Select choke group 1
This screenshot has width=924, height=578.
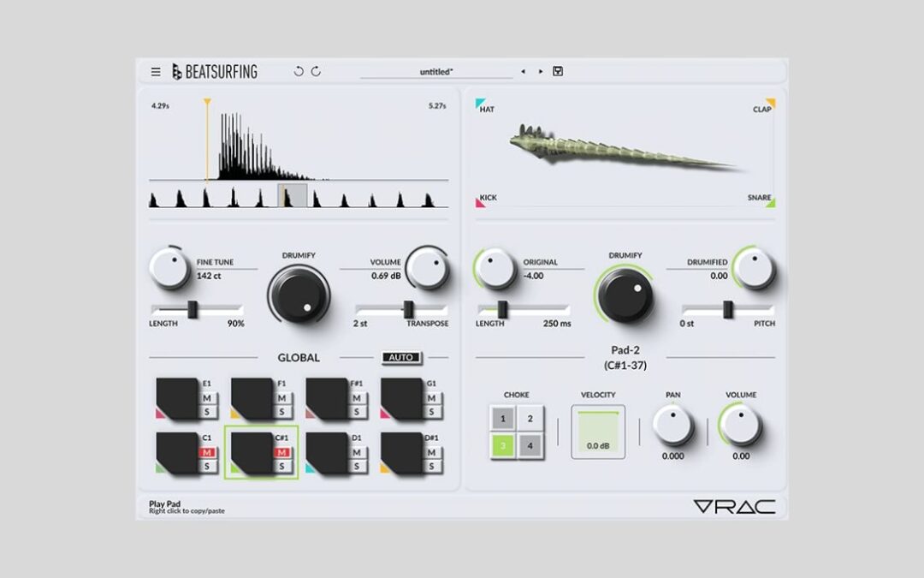(503, 419)
